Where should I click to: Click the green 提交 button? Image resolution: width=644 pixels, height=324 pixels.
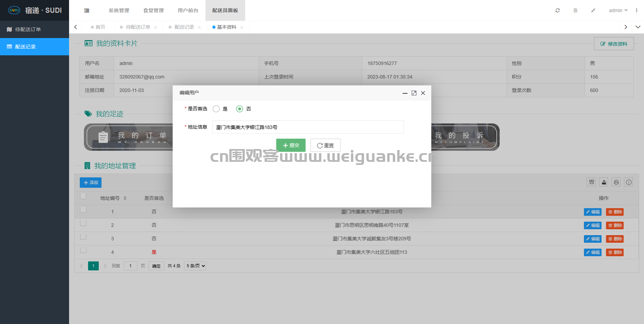click(291, 145)
